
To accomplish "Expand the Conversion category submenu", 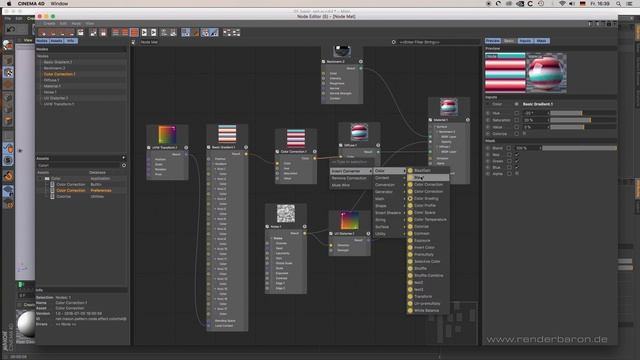I will coord(389,185).
